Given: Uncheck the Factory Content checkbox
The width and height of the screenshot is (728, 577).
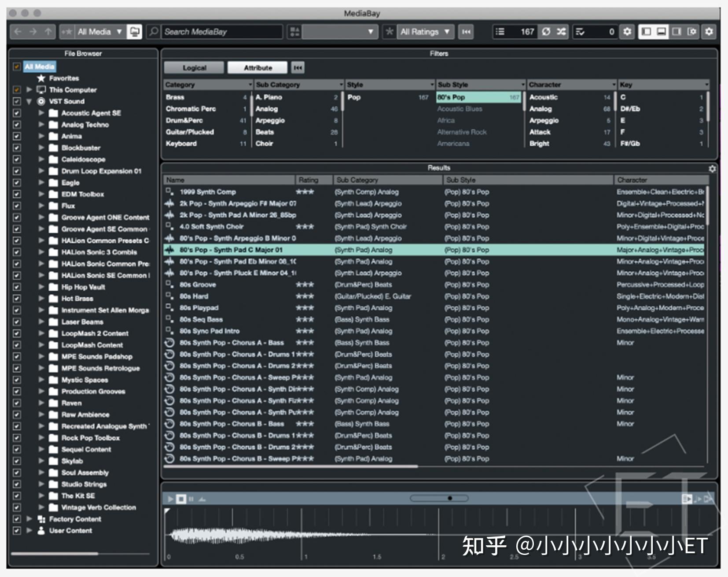Looking at the screenshot, I should [x=17, y=519].
